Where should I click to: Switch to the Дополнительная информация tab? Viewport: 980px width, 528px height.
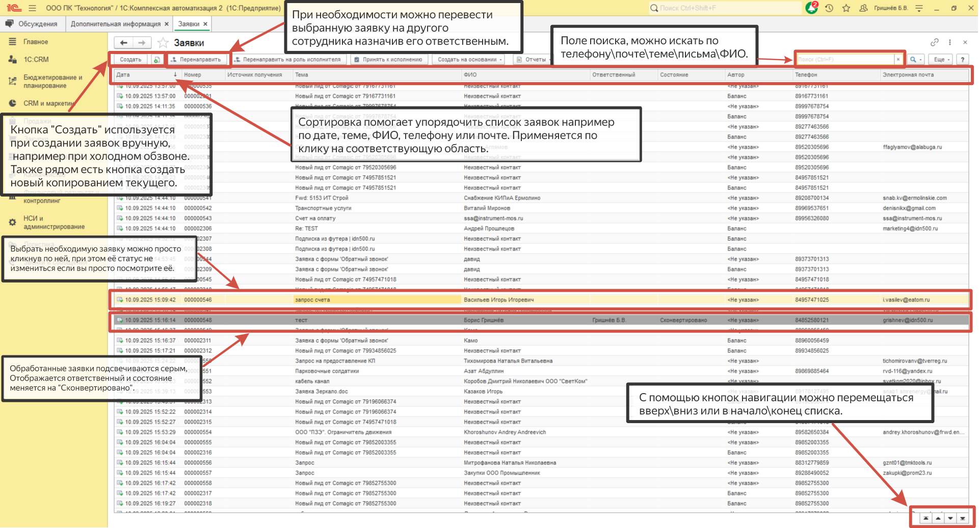point(116,24)
